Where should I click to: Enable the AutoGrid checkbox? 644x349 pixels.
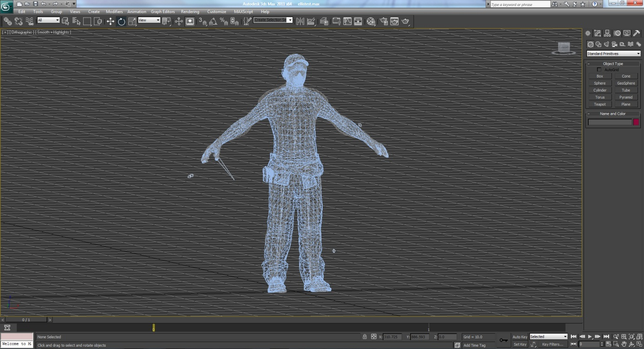[x=599, y=70]
